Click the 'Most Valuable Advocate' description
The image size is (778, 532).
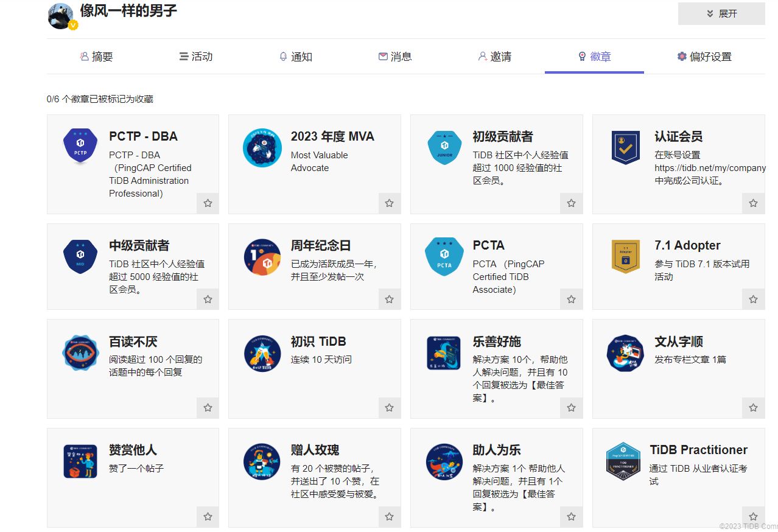click(x=320, y=161)
